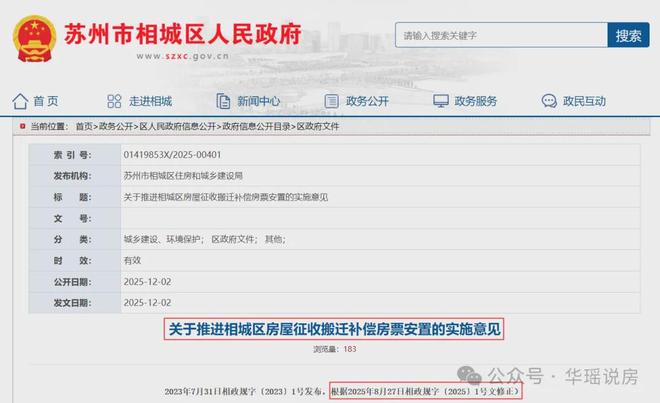
Task: Click the grid icon beside 走进相城
Action: [x=114, y=101]
